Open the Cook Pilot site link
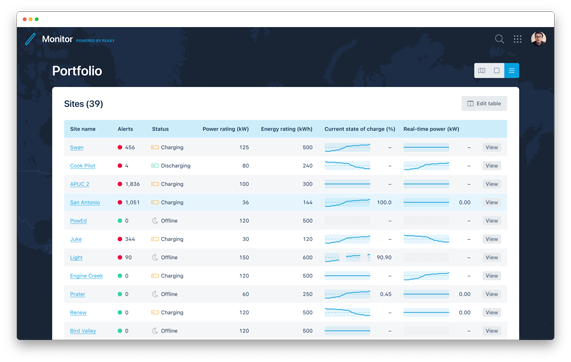This screenshot has width=571, height=362. click(82, 166)
